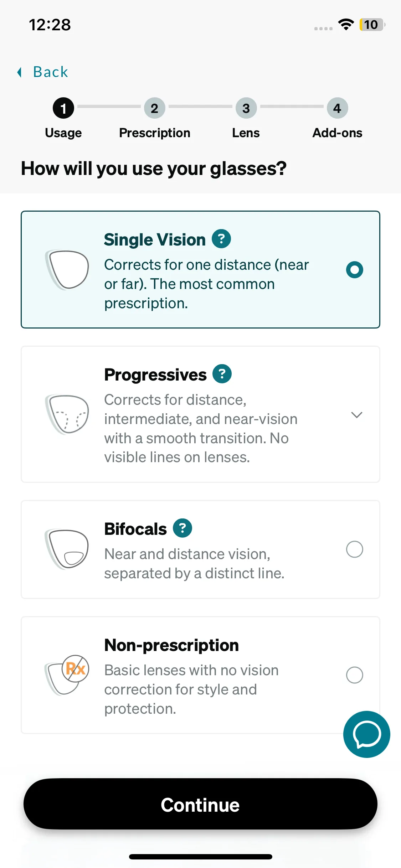Show Bifocals info via question mark icon
The image size is (401, 868).
182,528
